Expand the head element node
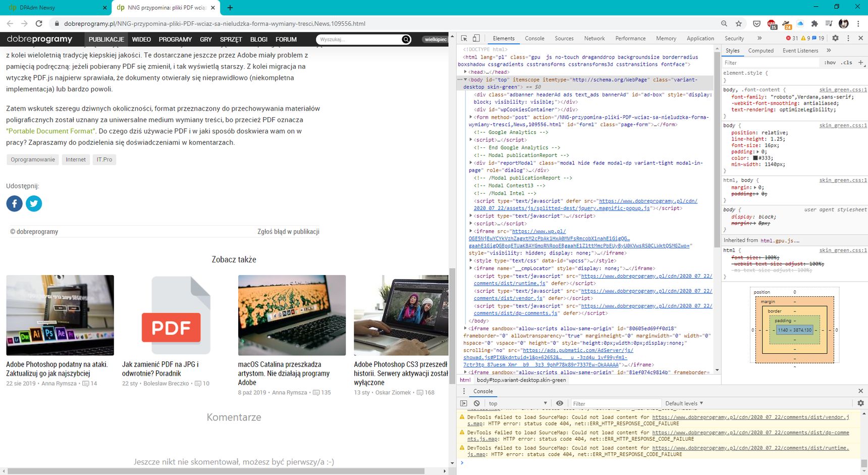Image resolution: width=868 pixels, height=475 pixels. pos(465,72)
